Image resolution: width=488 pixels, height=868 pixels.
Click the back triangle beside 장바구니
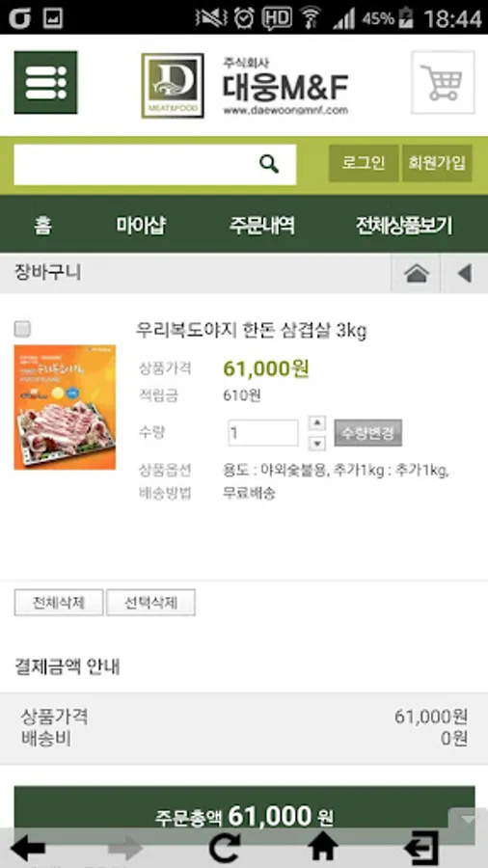pos(465,273)
